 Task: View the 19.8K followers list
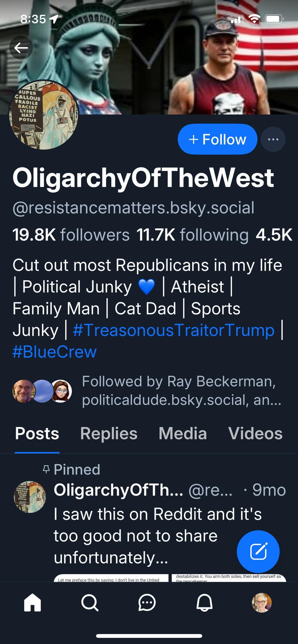coord(71,235)
